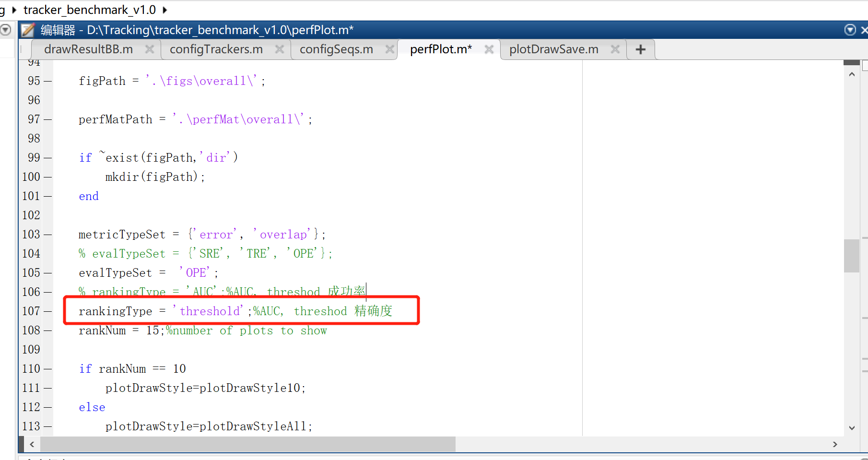Click the perfMatPath string on line 97
This screenshot has width=868, height=460.
239,119
